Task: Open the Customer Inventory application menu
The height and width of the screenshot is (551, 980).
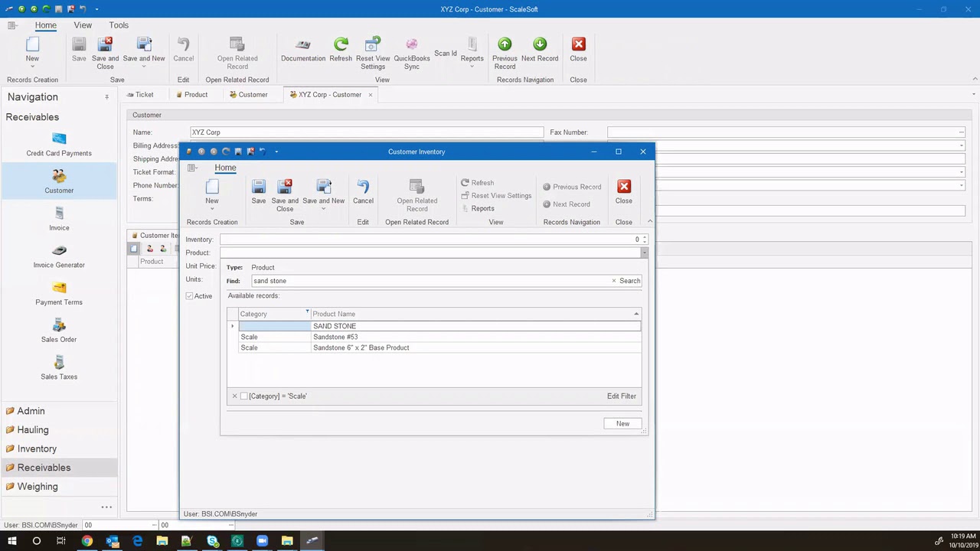Action: (192, 168)
